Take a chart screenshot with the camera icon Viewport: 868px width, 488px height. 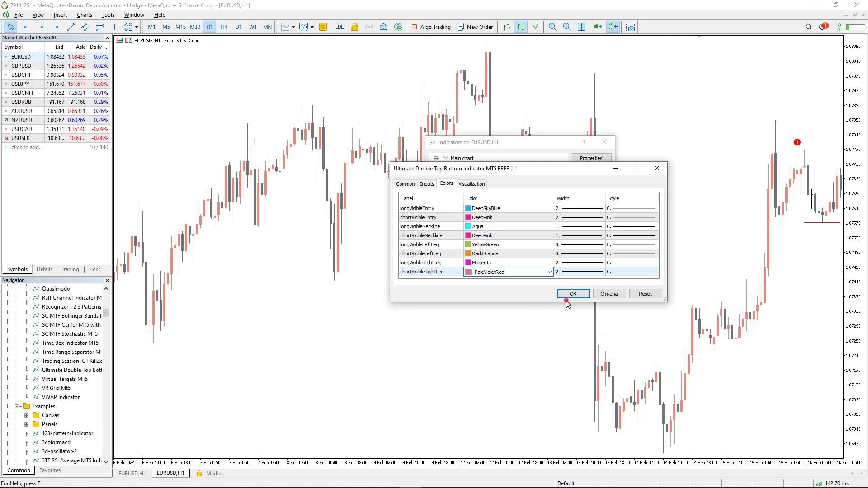[630, 27]
